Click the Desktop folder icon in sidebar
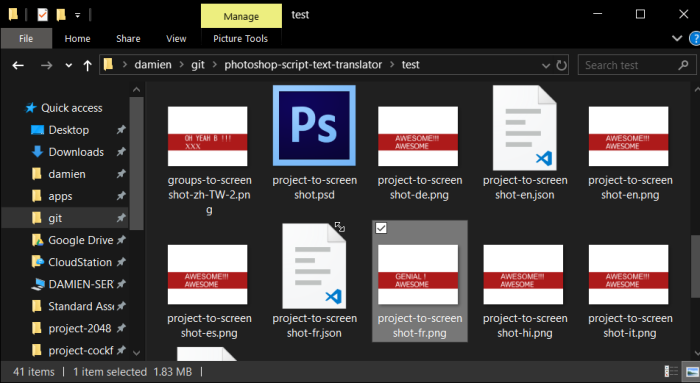Screen dimensions: 700x383 37,130
